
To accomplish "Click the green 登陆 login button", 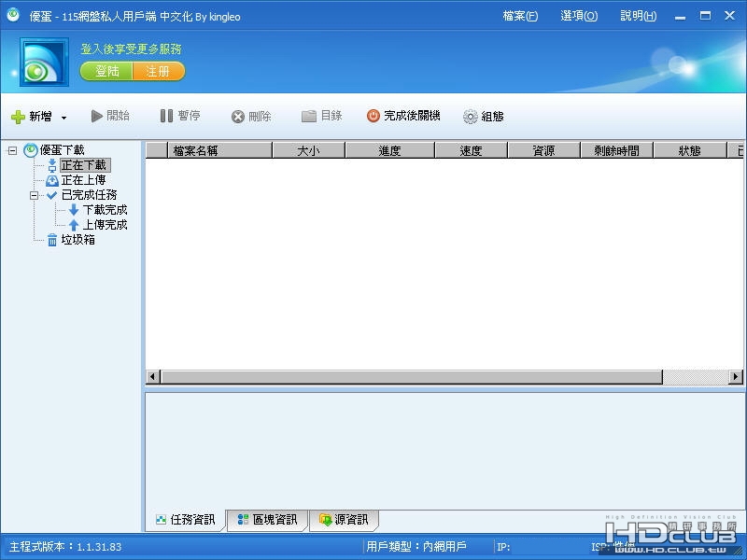I will [x=106, y=72].
